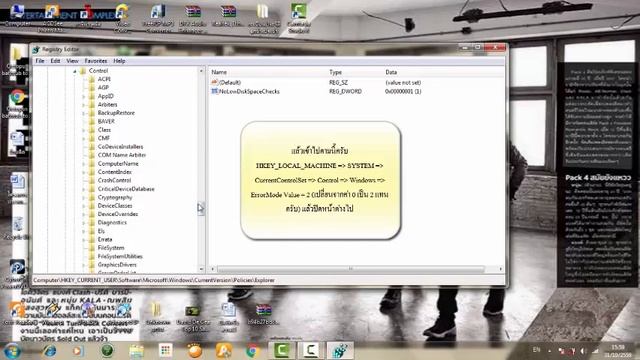This screenshot has width=640, height=360.
Task: Select the Errata key
Action: (105, 240)
